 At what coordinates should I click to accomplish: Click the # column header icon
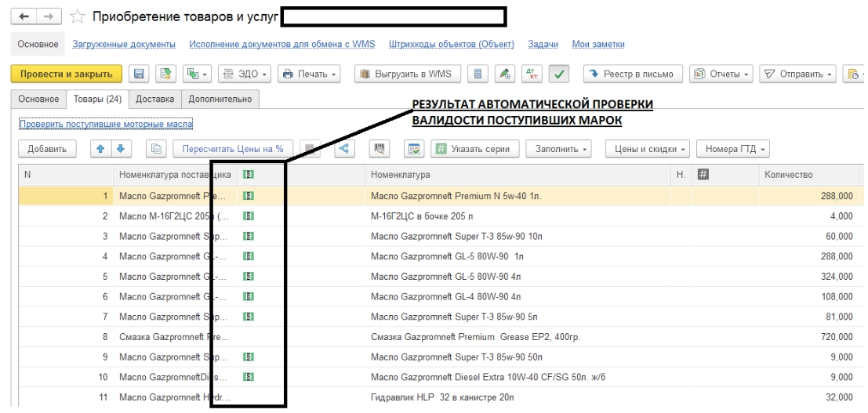[703, 175]
